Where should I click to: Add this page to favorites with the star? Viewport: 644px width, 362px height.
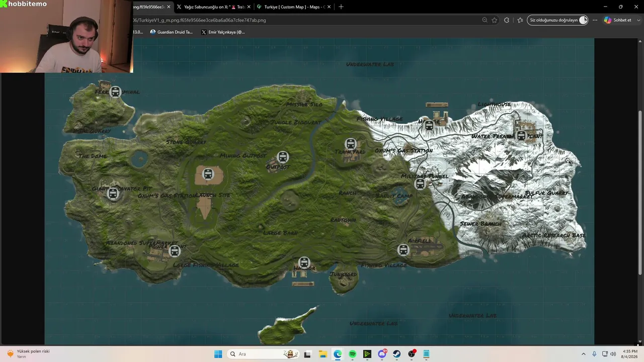(495, 20)
